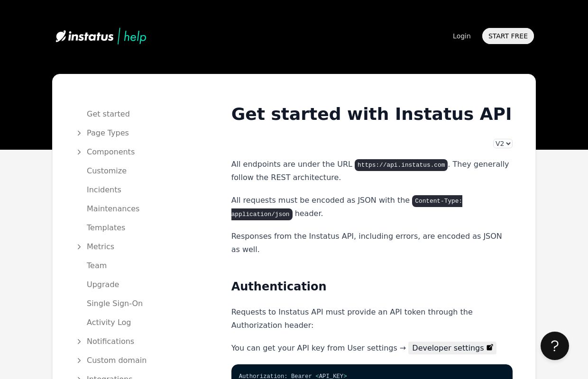Click the START FREE button
The height and width of the screenshot is (379, 588).
[x=508, y=36]
